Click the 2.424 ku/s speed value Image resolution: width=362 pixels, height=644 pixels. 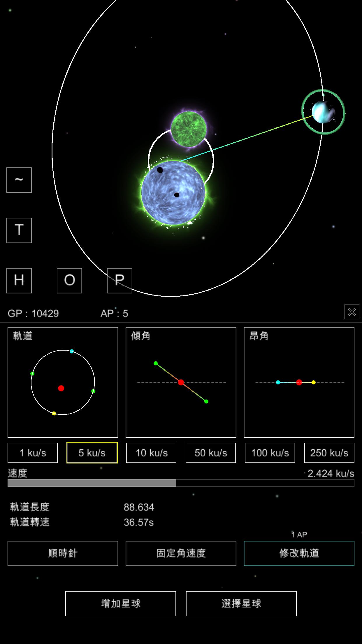tap(331, 473)
